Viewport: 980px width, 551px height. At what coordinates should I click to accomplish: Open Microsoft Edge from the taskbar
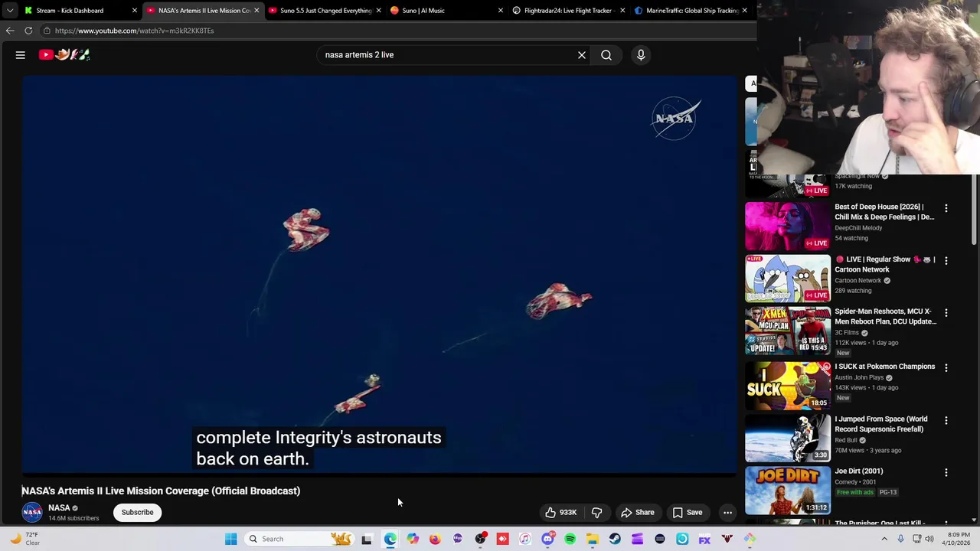click(390, 540)
